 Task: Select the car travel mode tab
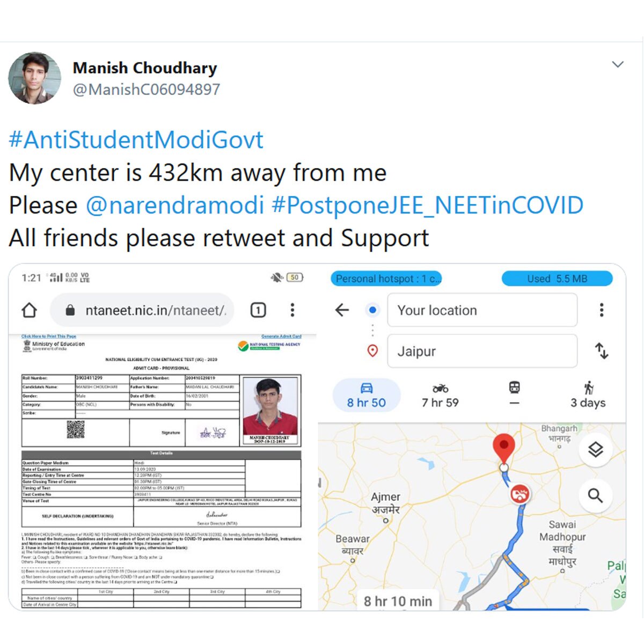[x=367, y=396]
